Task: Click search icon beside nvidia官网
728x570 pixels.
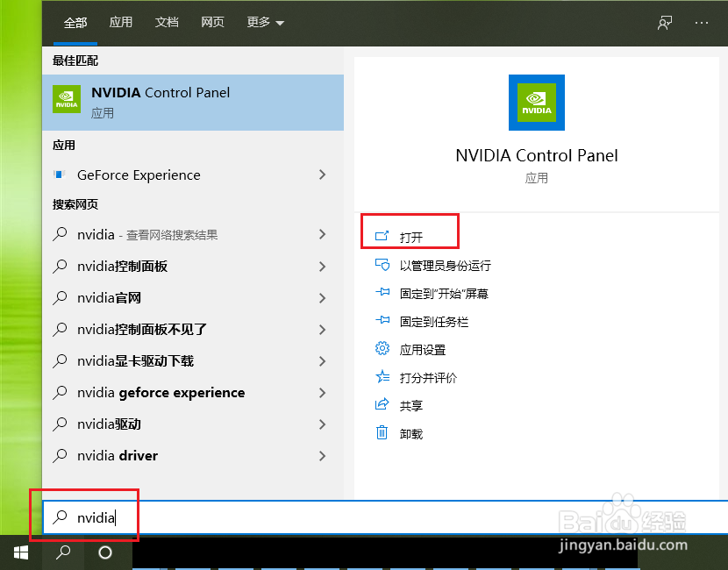Action: tap(60, 298)
